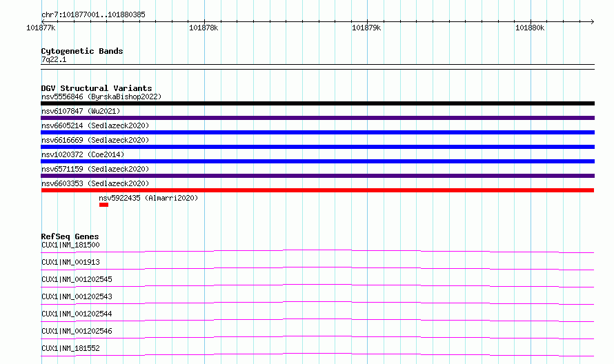Click the 101880k ruler label
The height and width of the screenshot is (364, 614).
(x=530, y=28)
